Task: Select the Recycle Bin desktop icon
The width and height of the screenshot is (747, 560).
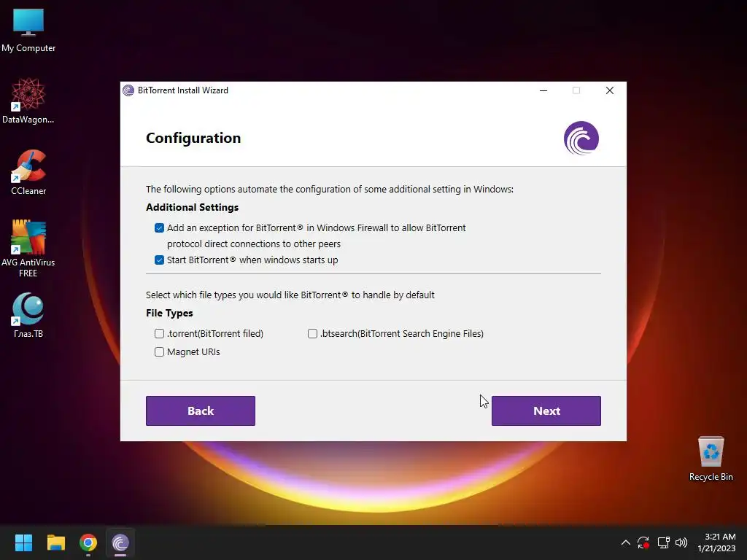Action: click(x=711, y=459)
